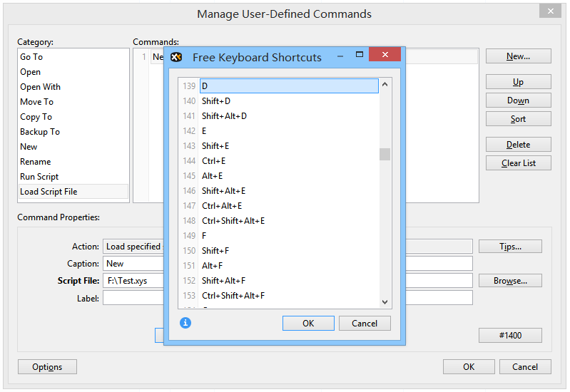
Task: Click the shortcut list scrollbar thumb
Action: (385, 154)
